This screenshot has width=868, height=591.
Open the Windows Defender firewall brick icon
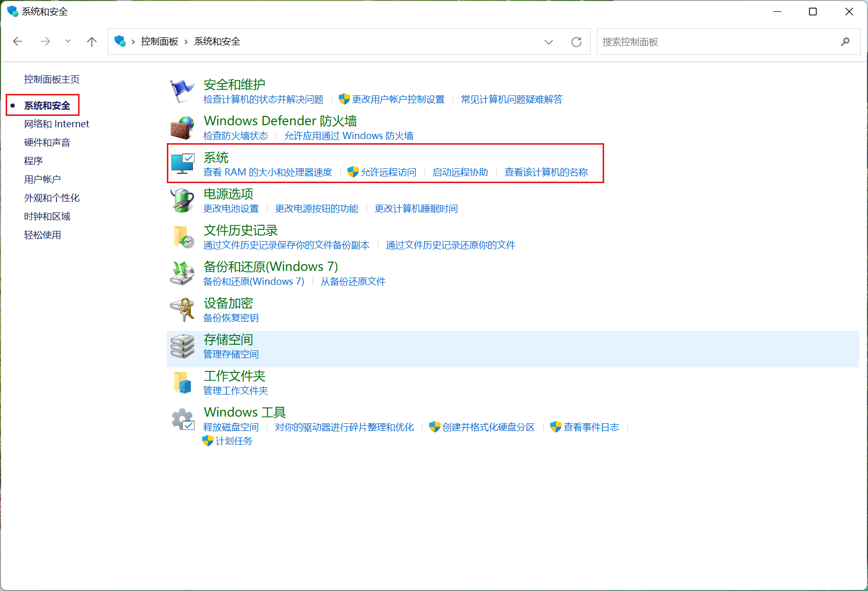point(182,128)
